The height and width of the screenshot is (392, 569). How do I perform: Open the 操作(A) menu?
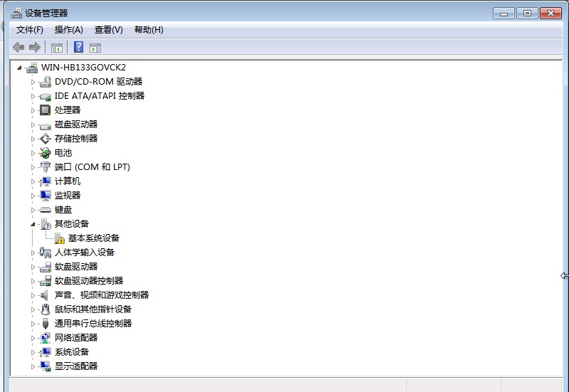coord(69,30)
